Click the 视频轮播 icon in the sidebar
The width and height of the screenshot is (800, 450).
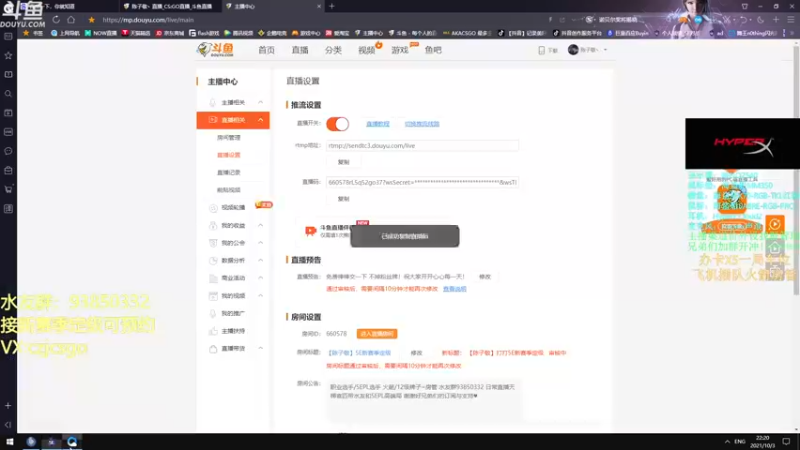[213, 208]
